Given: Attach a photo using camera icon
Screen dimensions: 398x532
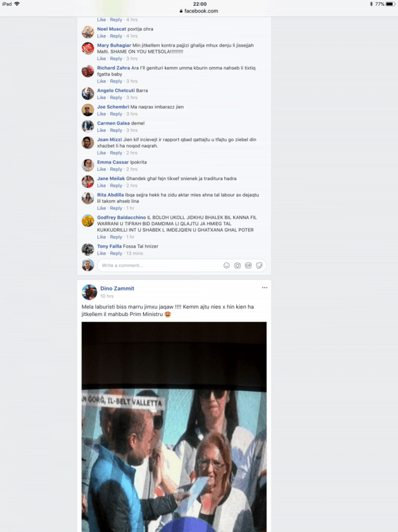Looking at the screenshot, I should (237, 265).
